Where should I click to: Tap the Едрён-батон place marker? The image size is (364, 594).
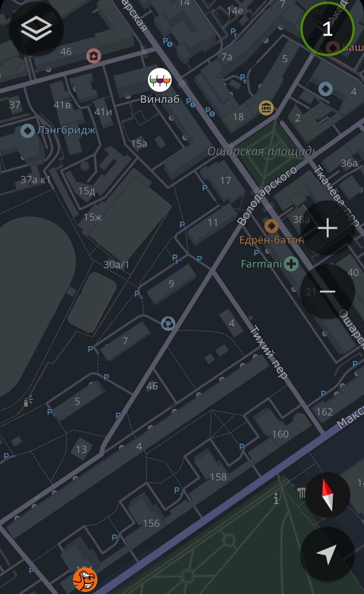pos(271,226)
